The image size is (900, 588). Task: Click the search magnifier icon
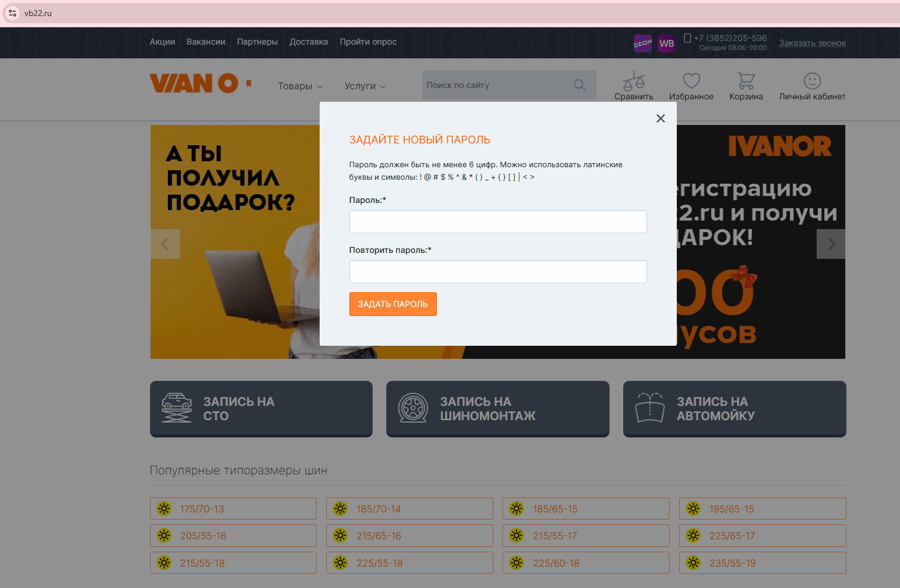pos(579,85)
